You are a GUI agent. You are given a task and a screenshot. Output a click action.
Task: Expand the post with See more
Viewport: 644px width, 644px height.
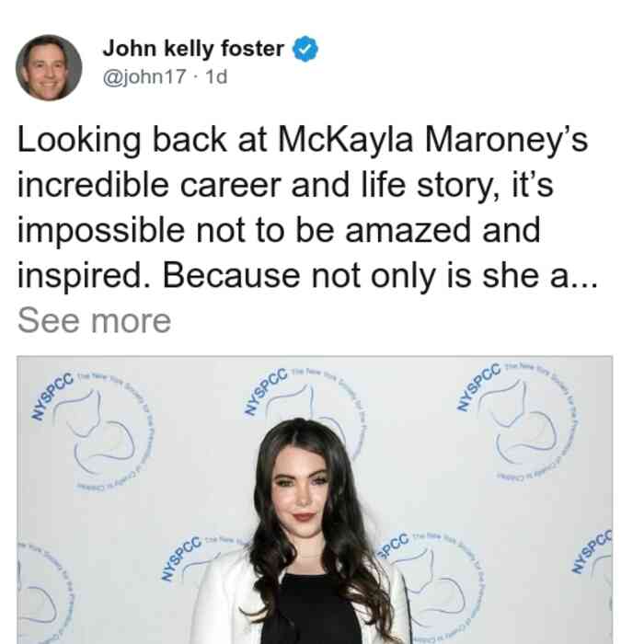94,321
